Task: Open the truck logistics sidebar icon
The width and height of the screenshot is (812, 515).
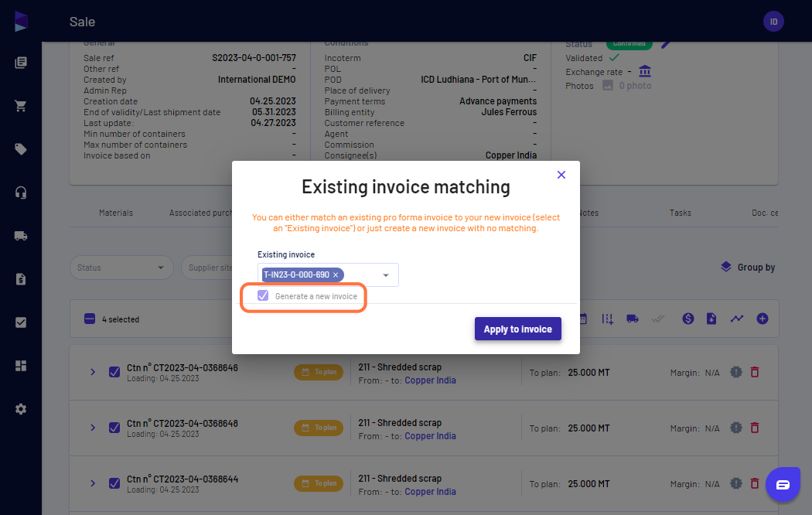Action: [x=21, y=236]
